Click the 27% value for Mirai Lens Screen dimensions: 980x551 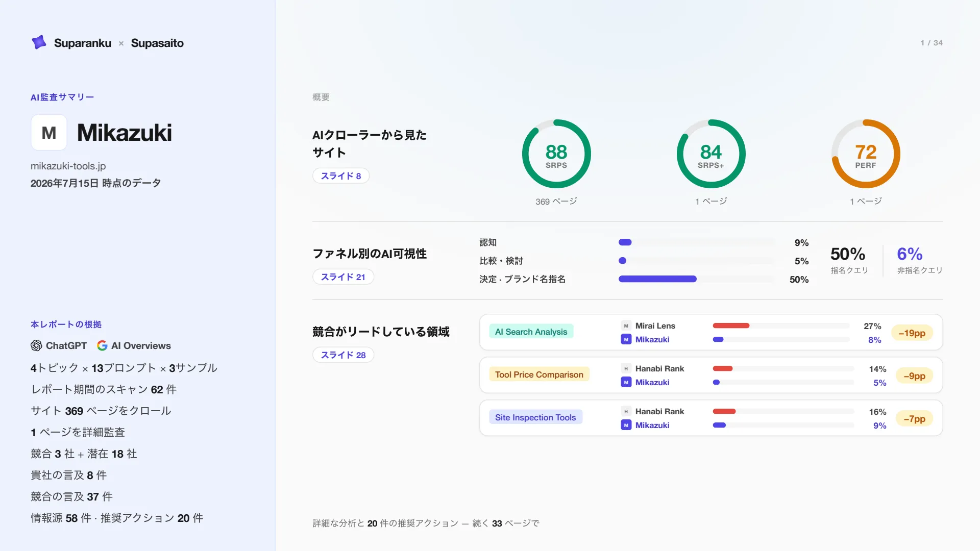[x=872, y=326]
